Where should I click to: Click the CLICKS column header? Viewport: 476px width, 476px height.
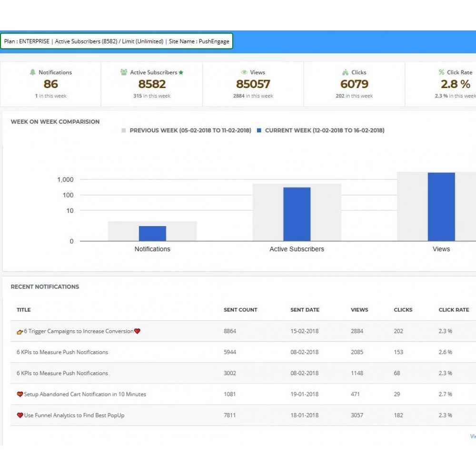pos(403,310)
